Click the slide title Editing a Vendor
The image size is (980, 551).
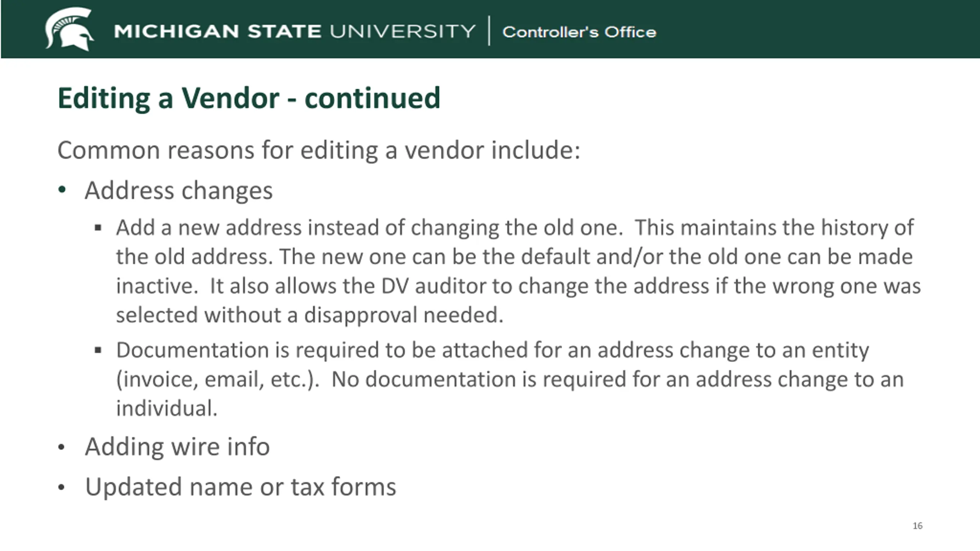point(249,98)
